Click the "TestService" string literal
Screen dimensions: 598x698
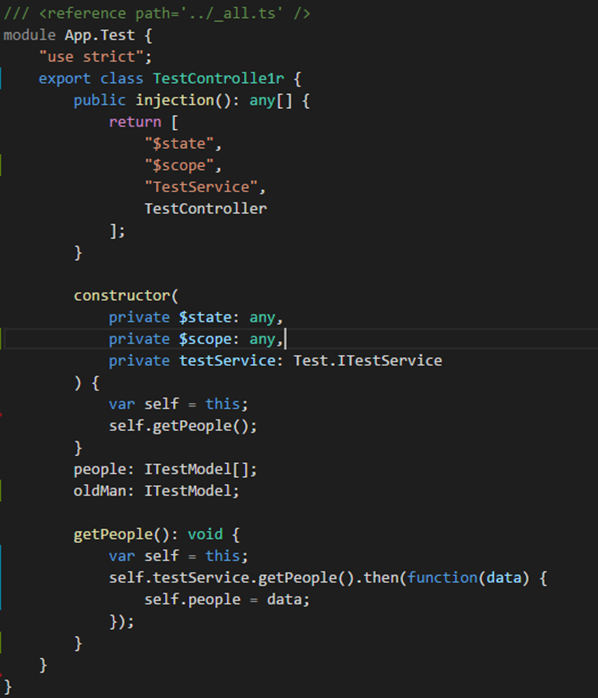pyautogui.click(x=201, y=187)
